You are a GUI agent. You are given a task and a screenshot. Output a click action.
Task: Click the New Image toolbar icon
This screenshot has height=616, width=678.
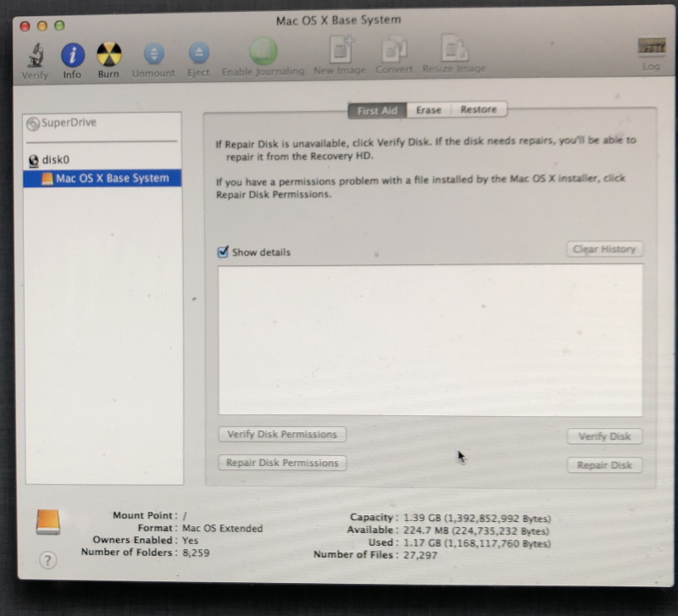pyautogui.click(x=341, y=49)
